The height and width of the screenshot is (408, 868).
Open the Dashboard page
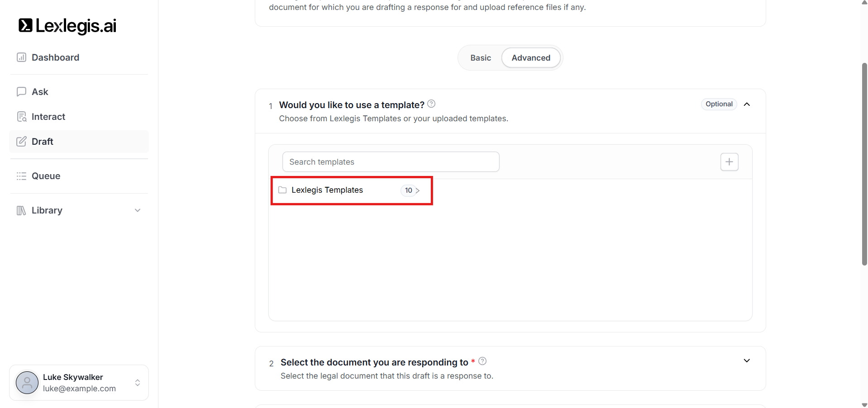click(55, 57)
